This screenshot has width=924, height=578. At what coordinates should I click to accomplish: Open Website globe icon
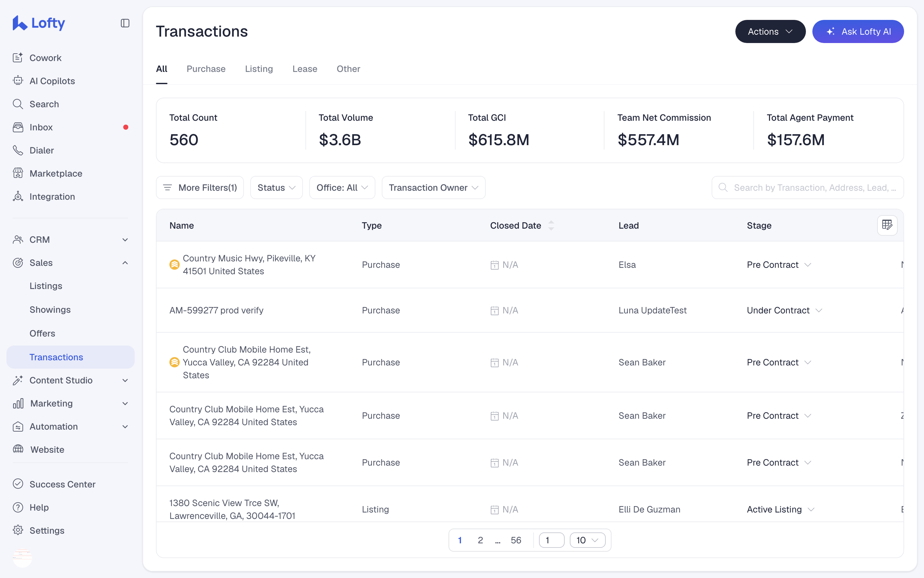pyautogui.click(x=18, y=450)
